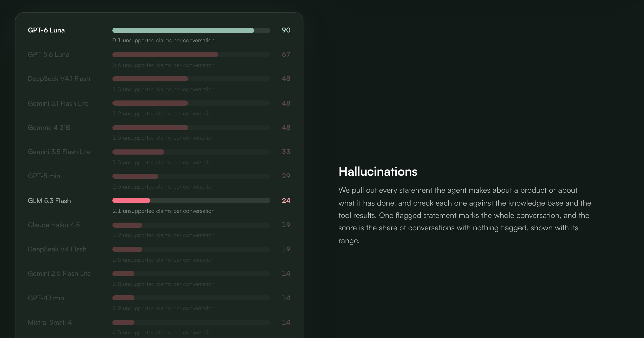
Task: Click the '3.2 unsupported claims per conversation' text
Action: point(163,235)
